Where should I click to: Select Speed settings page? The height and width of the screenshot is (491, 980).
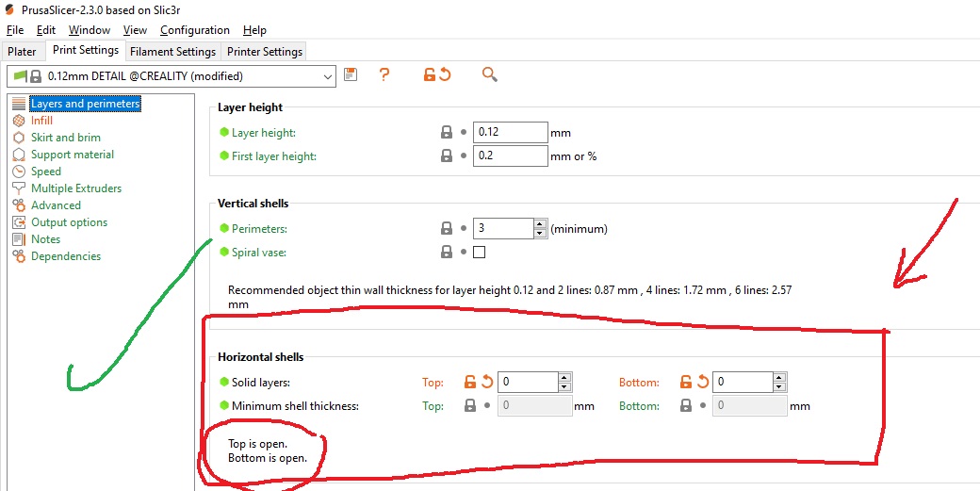[x=46, y=172]
